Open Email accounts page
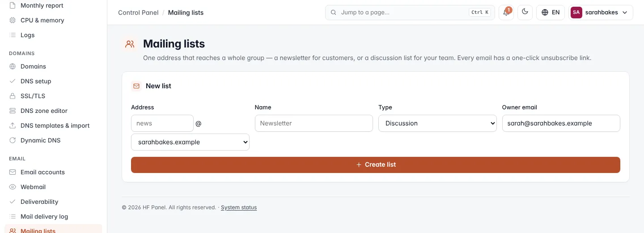 tap(53, 172)
